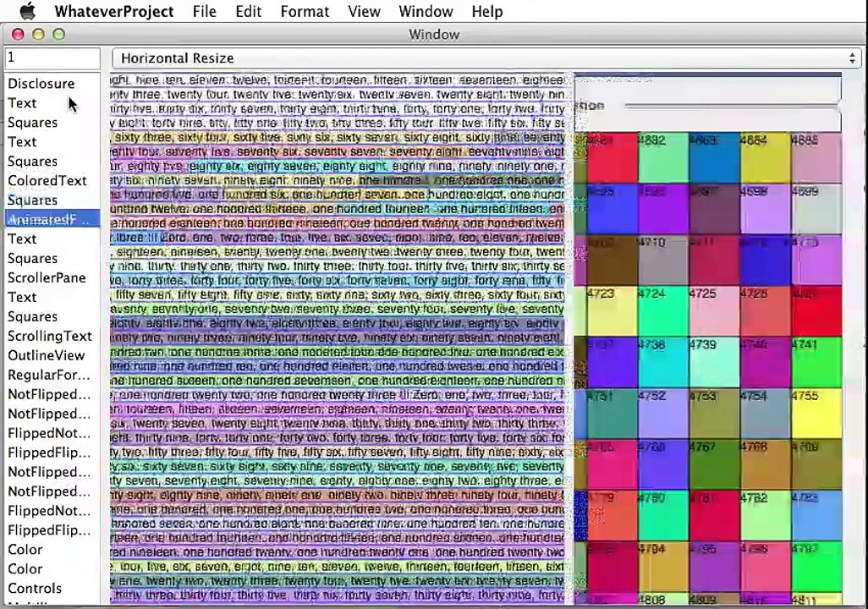Screen dimensions: 868x609
Task: Open the WhateverProject application menu
Action: 114,11
